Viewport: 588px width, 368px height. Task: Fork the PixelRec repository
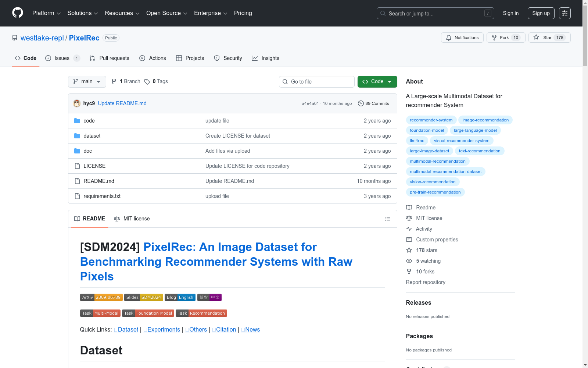pyautogui.click(x=506, y=38)
